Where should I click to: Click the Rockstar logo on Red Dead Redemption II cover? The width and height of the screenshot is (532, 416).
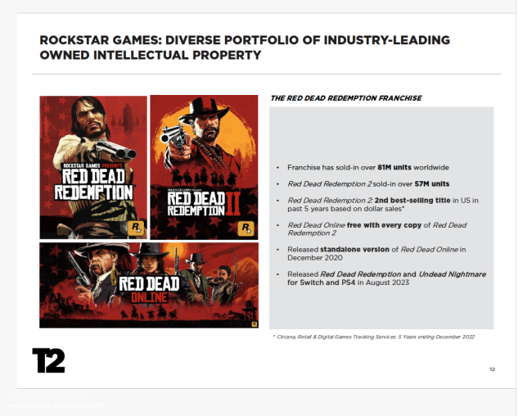[x=246, y=228]
